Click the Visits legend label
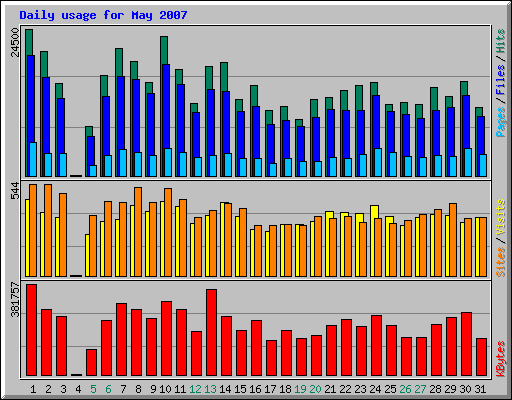 (x=501, y=217)
